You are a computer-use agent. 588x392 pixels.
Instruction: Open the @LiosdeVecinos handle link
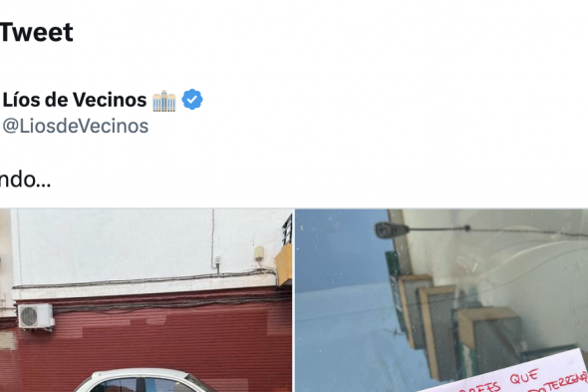pos(76,126)
